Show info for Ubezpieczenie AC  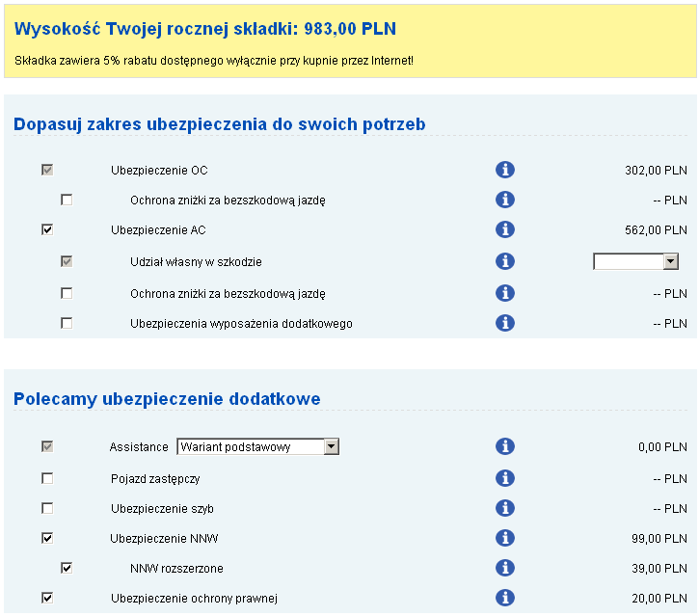point(504,229)
